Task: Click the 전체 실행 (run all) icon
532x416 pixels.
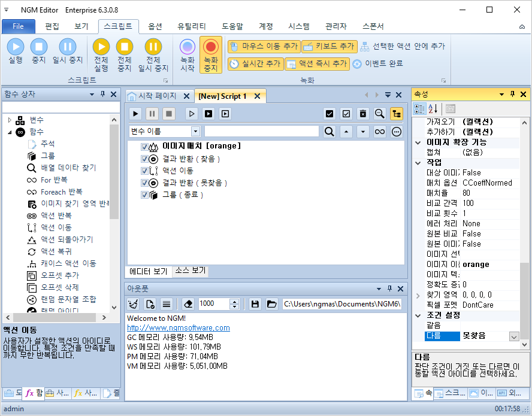Action: click(101, 47)
